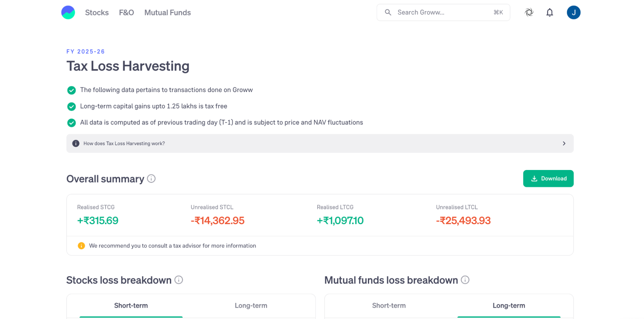Open the profile avatar J

(x=573, y=13)
